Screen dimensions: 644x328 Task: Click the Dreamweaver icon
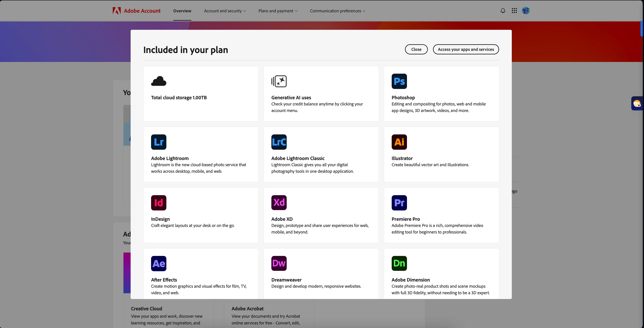279,263
